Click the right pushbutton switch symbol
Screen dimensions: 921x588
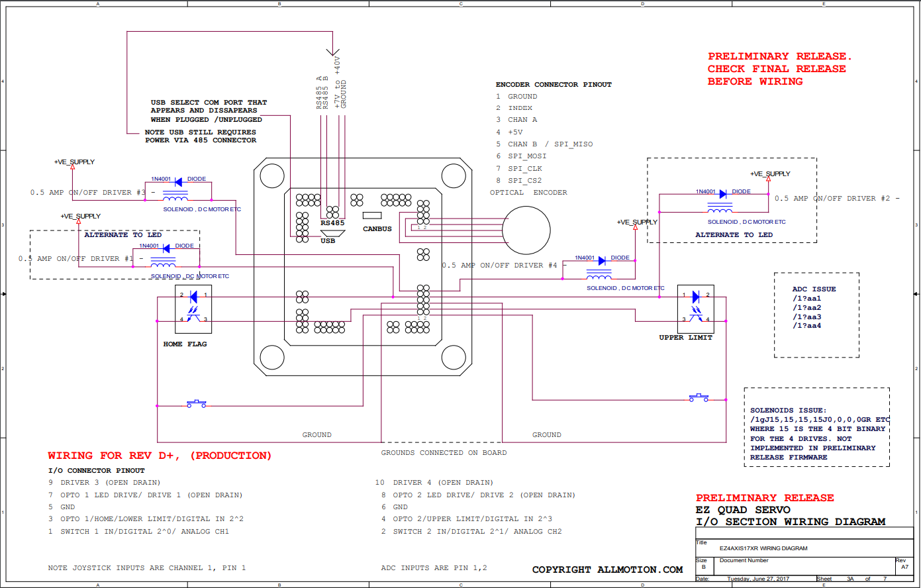point(699,397)
